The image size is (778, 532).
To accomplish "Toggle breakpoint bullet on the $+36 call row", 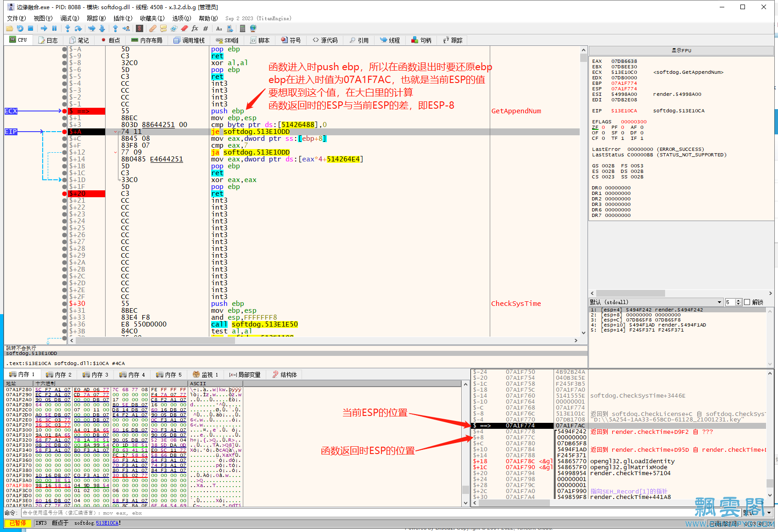I will [64, 324].
